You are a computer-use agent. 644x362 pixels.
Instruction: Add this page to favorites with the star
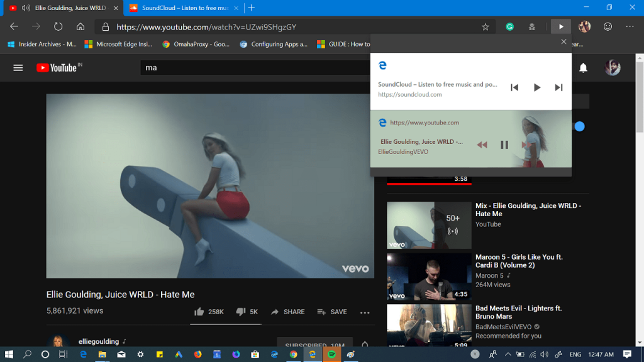pyautogui.click(x=486, y=27)
